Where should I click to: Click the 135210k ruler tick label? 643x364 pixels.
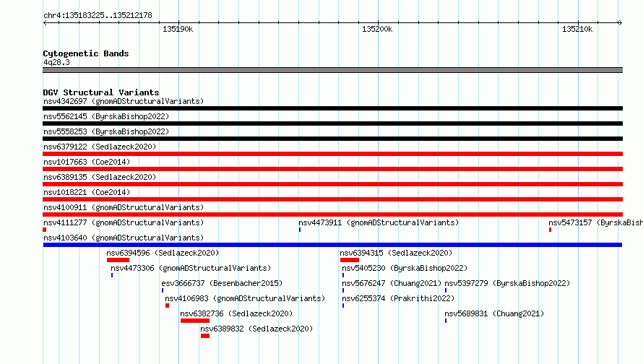click(x=577, y=29)
